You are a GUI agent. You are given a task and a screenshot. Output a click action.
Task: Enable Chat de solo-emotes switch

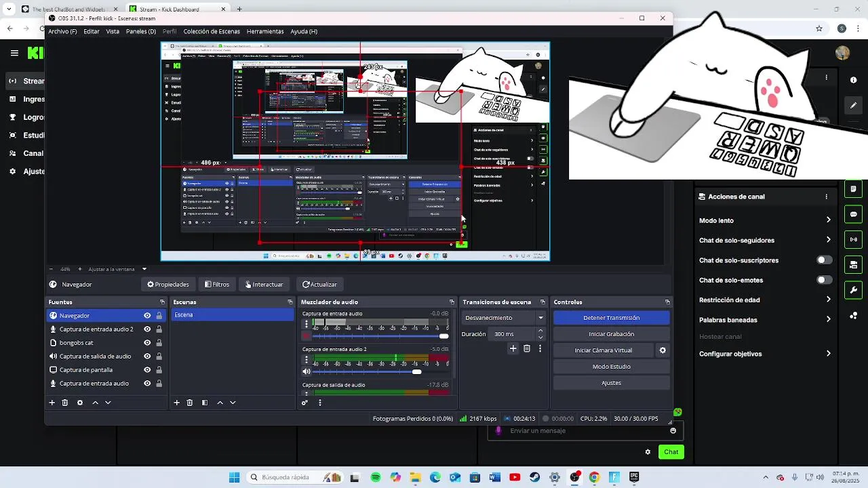[824, 280]
